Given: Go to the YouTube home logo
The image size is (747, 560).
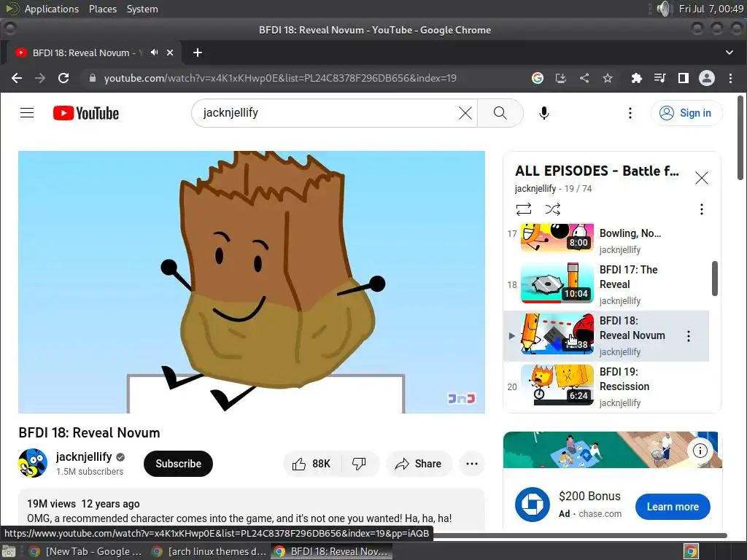Looking at the screenshot, I should point(86,113).
